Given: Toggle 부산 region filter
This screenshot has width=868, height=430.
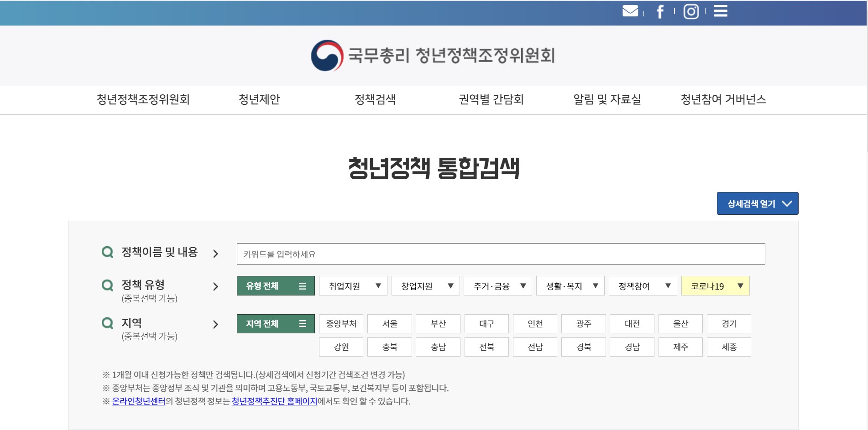Looking at the screenshot, I should coord(438,324).
